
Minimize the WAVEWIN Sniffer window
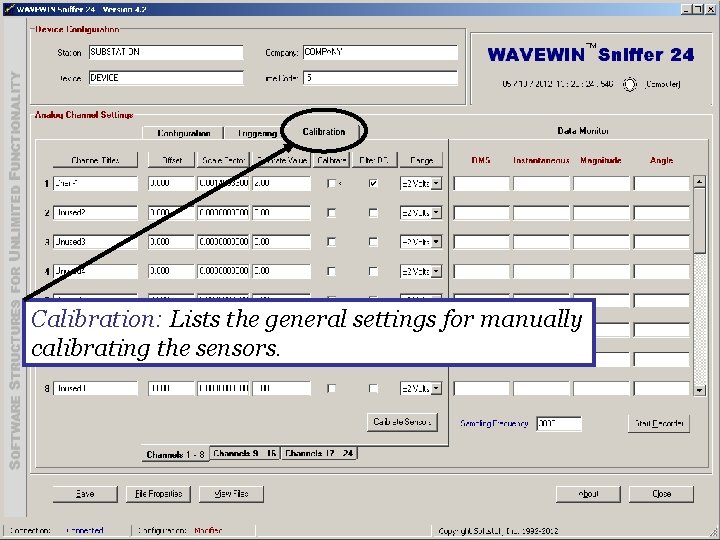coord(687,9)
